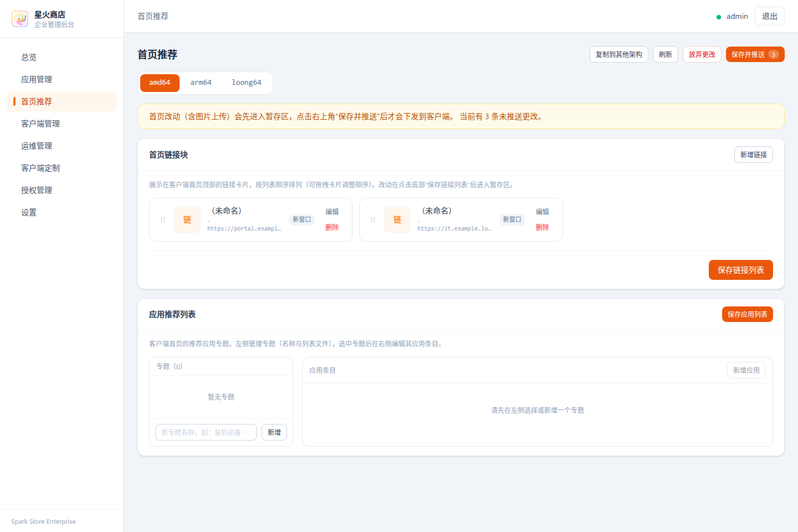The height and width of the screenshot is (532, 798).
Task: Click 新窗口 tag on it.example card
Action: click(x=512, y=219)
